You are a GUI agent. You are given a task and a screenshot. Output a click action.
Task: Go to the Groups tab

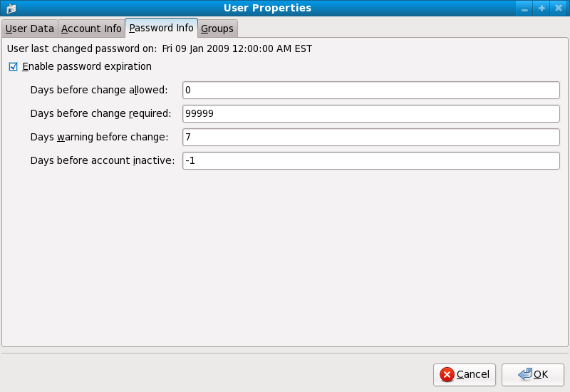[x=217, y=29]
